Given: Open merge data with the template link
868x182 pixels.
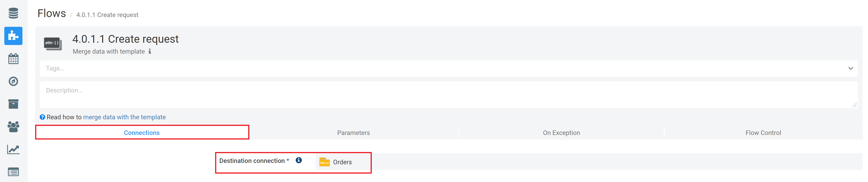Looking at the screenshot, I should tap(124, 117).
